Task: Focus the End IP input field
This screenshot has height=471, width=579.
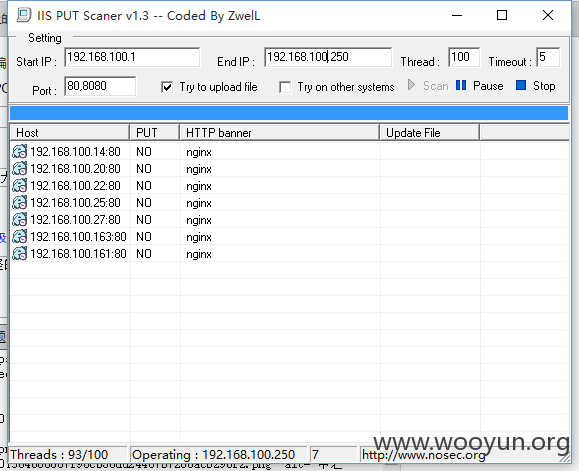Action: coord(328,57)
